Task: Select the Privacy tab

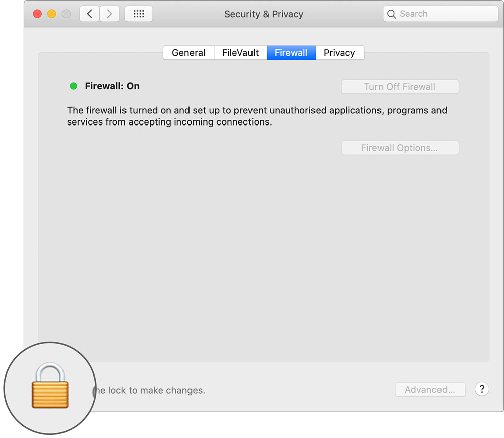Action: pyautogui.click(x=339, y=52)
